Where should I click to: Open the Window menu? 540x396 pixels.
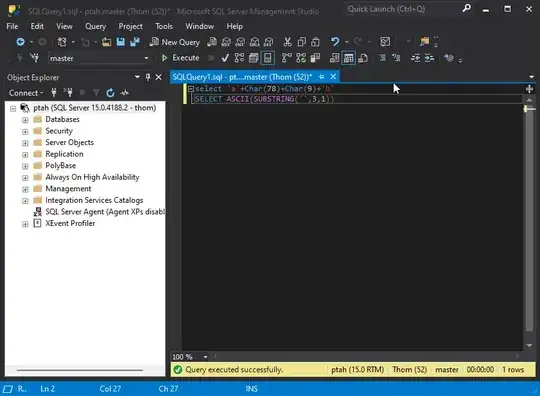click(199, 26)
